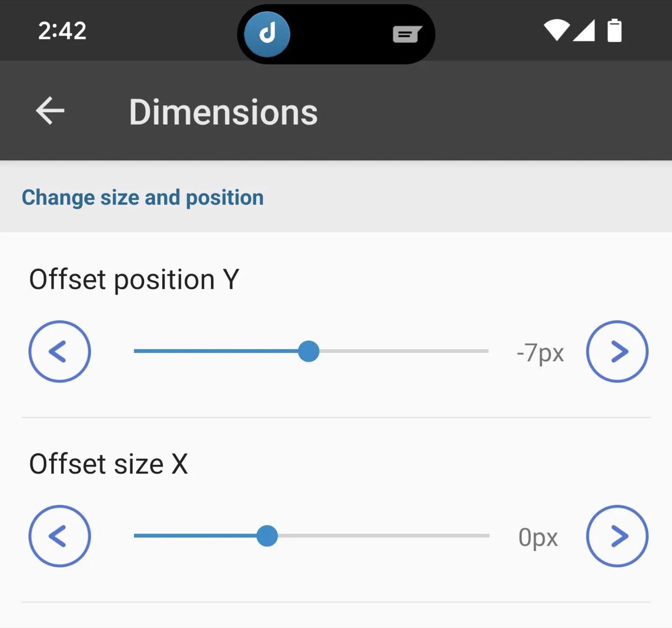672x628 pixels.
Task: Click the "Offset position Y" label
Action: coord(134,279)
